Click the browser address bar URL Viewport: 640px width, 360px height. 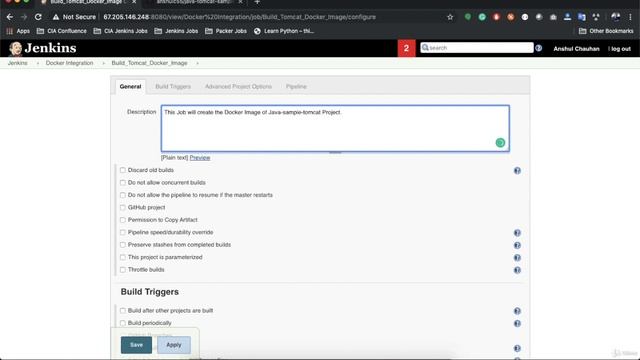tap(240, 17)
